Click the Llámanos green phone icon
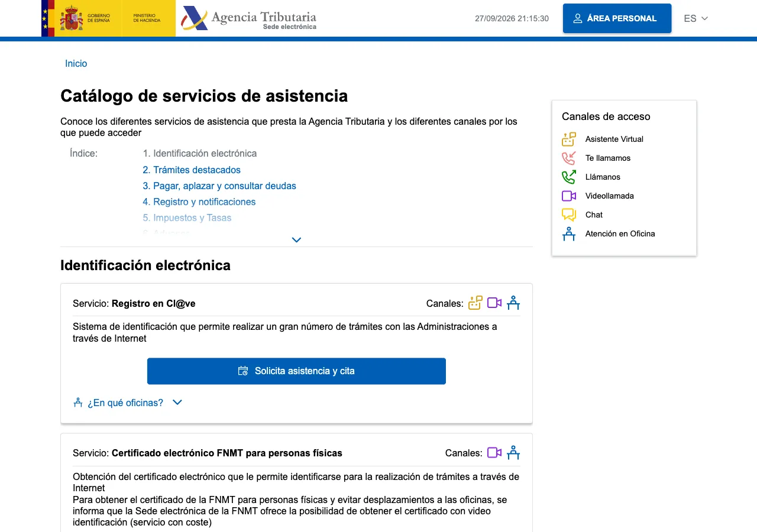The height and width of the screenshot is (532, 757). pyautogui.click(x=568, y=177)
